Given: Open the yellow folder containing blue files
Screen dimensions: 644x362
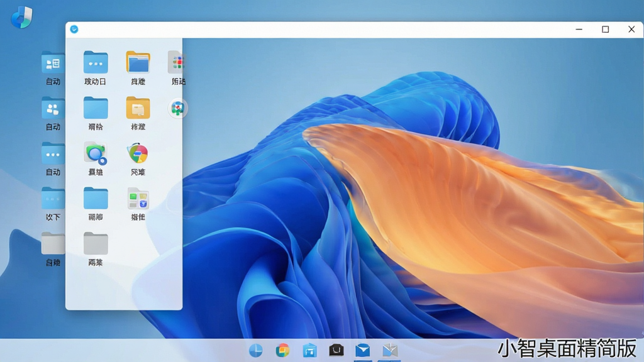Looking at the screenshot, I should [x=138, y=62].
